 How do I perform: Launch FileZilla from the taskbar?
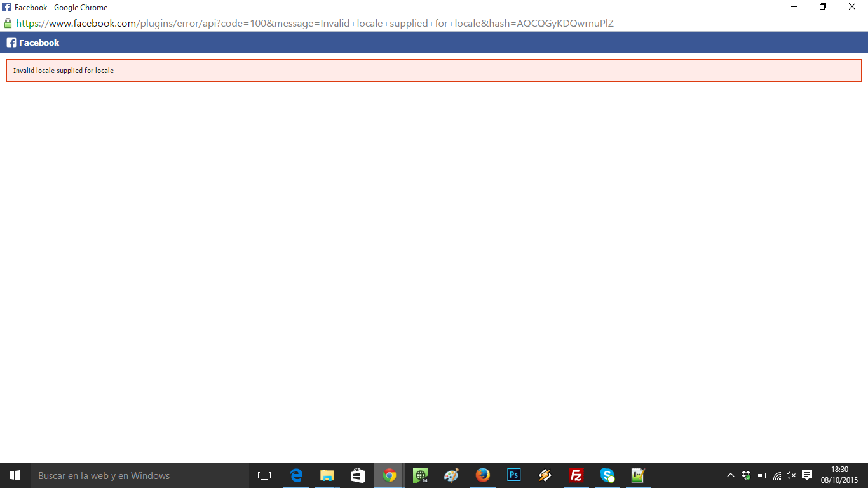click(576, 475)
